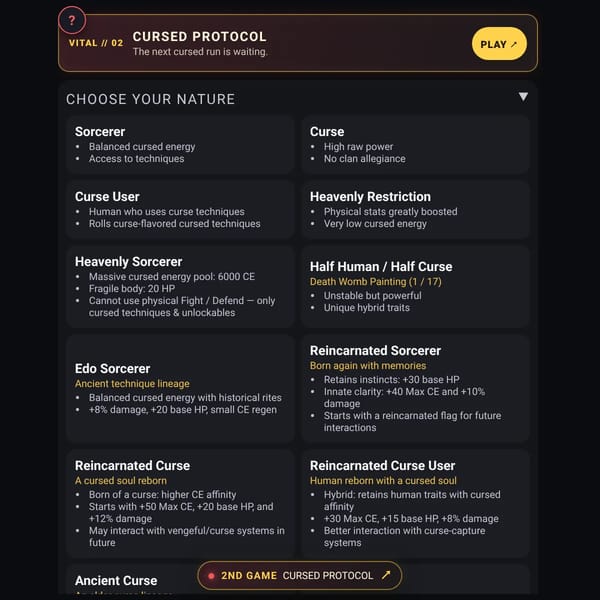
Task: Pick the Heavenly Restriction nature card
Action: pyautogui.click(x=415, y=210)
